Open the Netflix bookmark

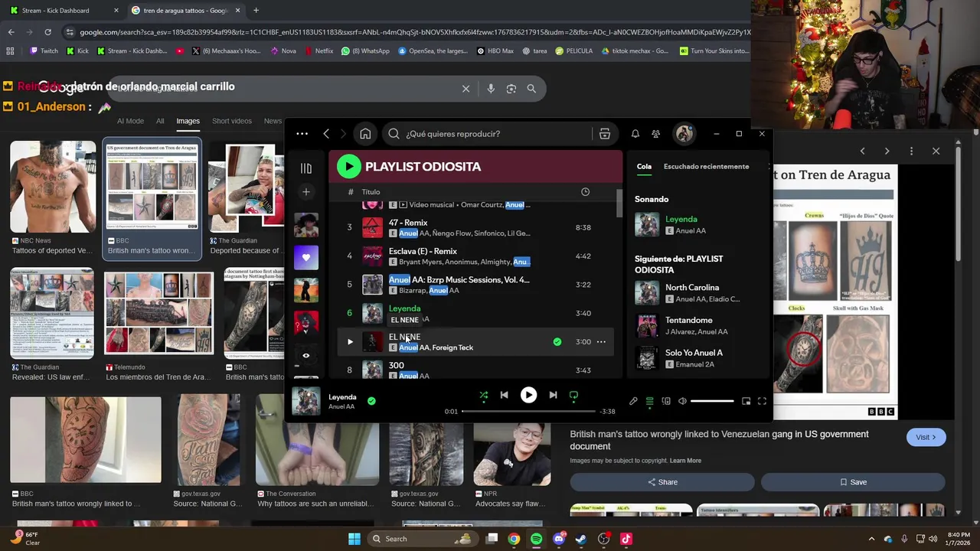[x=318, y=51]
